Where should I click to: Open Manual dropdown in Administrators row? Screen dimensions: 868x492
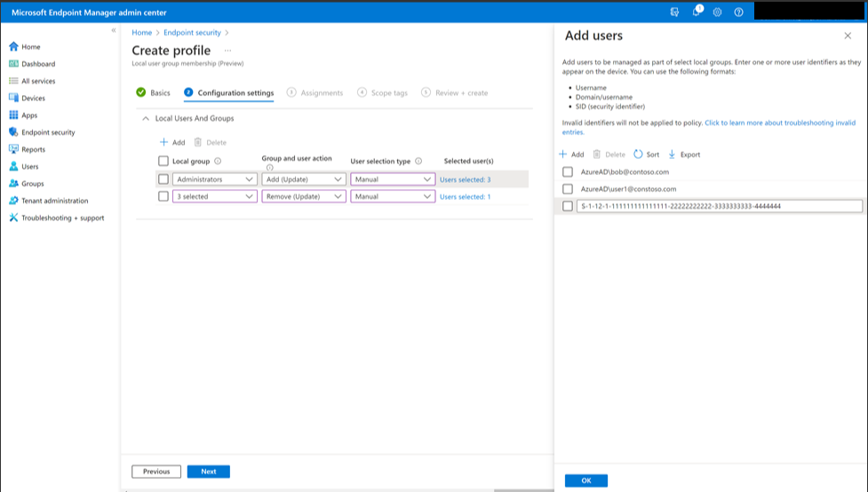[393, 179]
